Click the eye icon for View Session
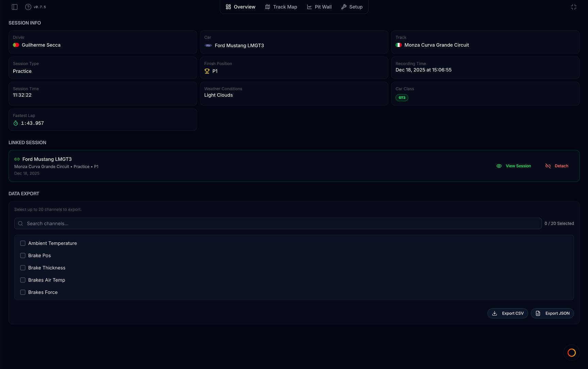 [499, 166]
